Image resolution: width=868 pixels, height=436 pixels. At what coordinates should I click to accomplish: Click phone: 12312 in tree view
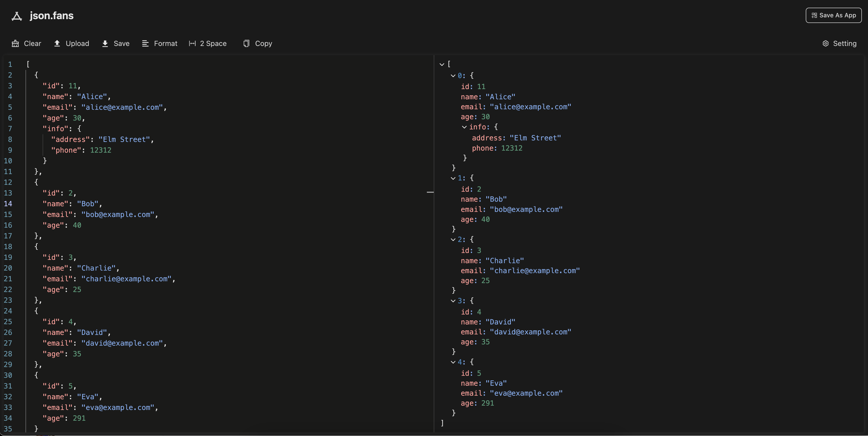point(497,148)
